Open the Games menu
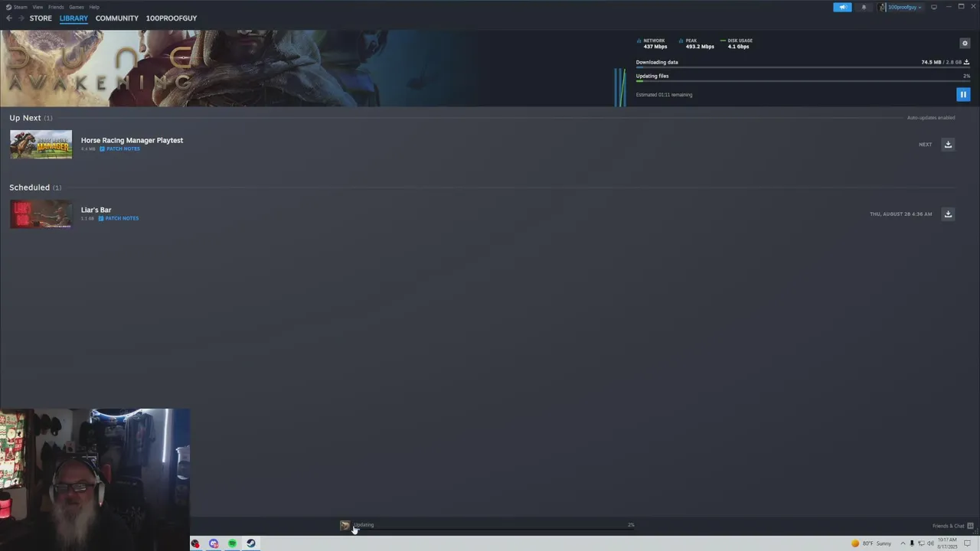 pos(77,7)
